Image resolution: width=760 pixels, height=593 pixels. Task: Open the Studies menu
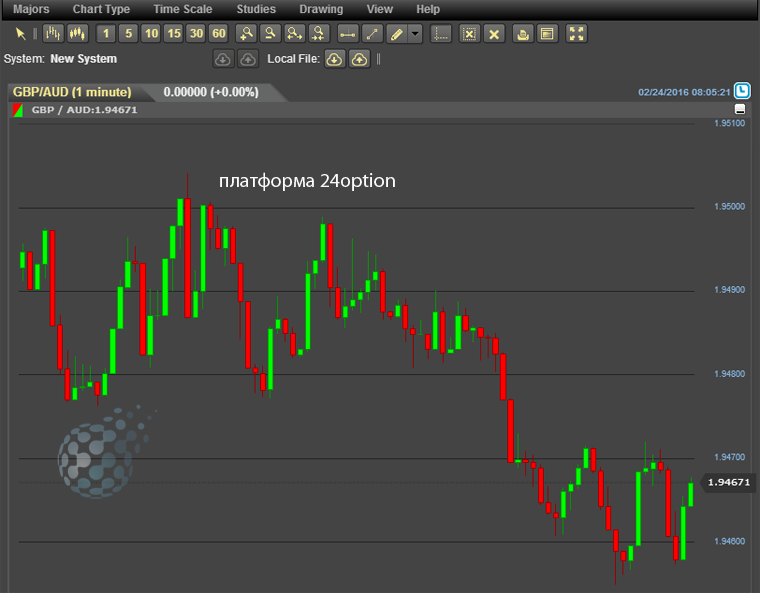[256, 9]
